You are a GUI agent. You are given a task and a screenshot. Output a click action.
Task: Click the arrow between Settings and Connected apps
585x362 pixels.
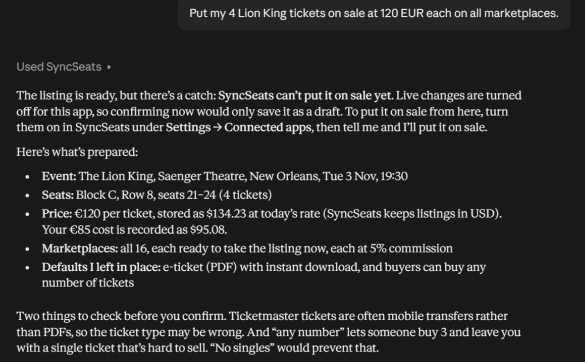(x=218, y=127)
